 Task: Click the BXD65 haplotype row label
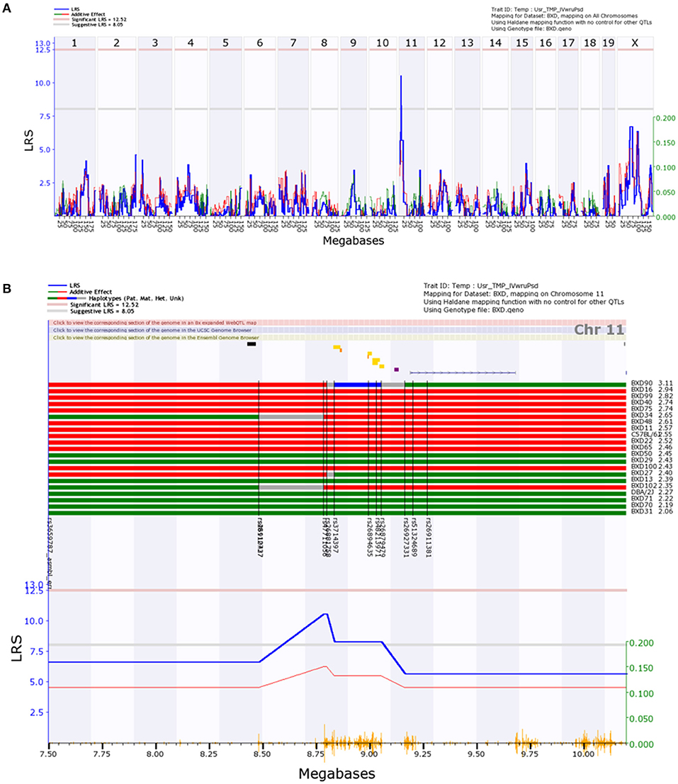coord(641,447)
